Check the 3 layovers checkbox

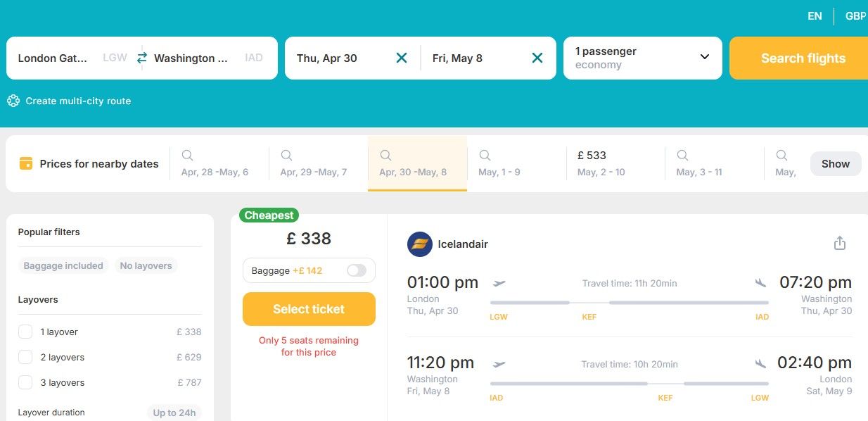26,382
